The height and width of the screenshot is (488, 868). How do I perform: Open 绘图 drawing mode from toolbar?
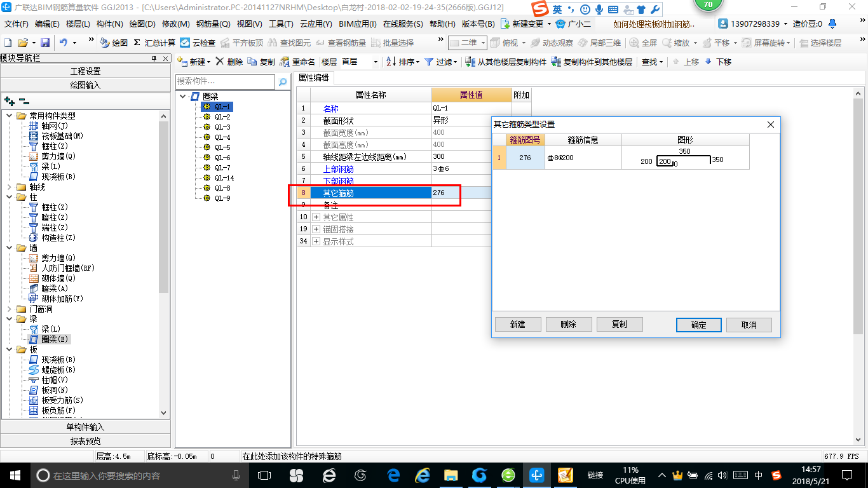pos(114,43)
